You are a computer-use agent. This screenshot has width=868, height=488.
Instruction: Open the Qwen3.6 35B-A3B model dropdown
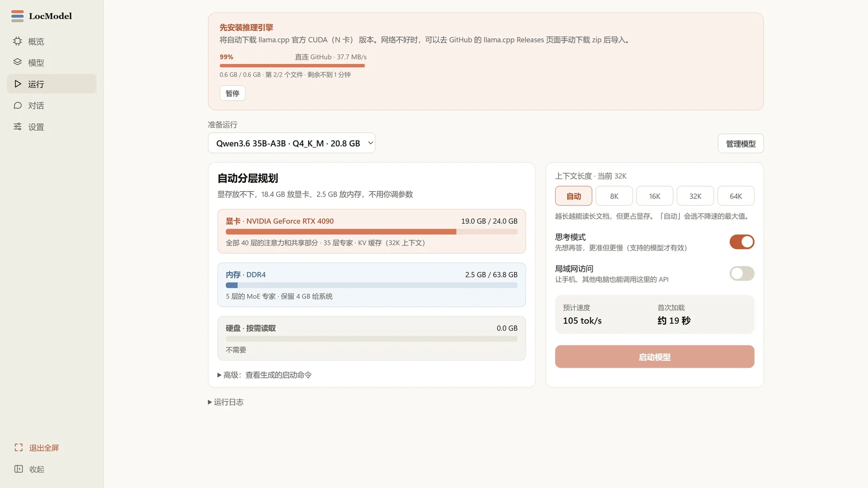click(292, 143)
